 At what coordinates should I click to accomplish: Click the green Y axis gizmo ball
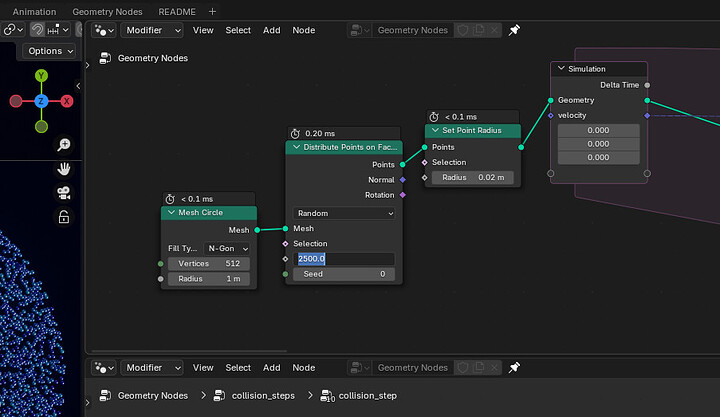(41, 76)
